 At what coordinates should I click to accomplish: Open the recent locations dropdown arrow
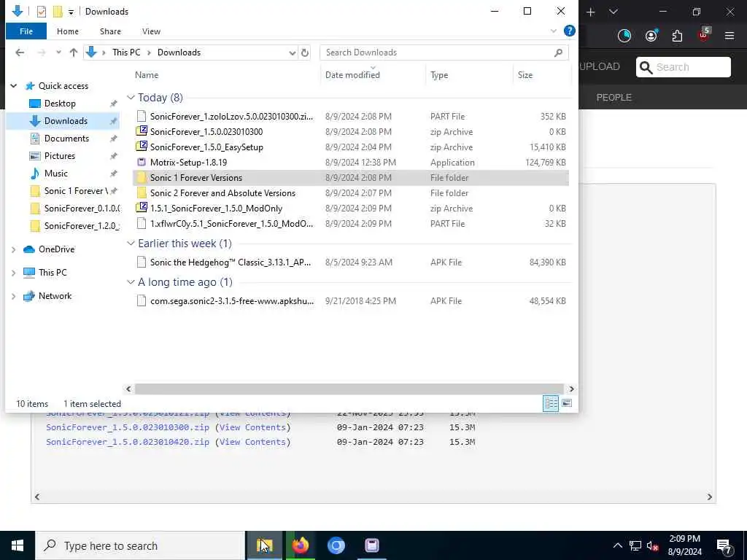(58, 52)
